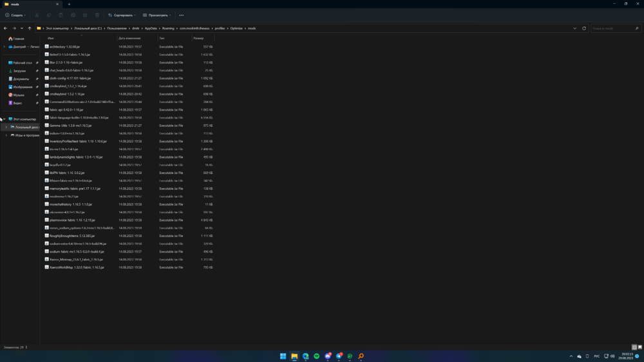Click 'Этот компьютер' in the address breadcrumb
The height and width of the screenshot is (362, 644).
pos(57,28)
